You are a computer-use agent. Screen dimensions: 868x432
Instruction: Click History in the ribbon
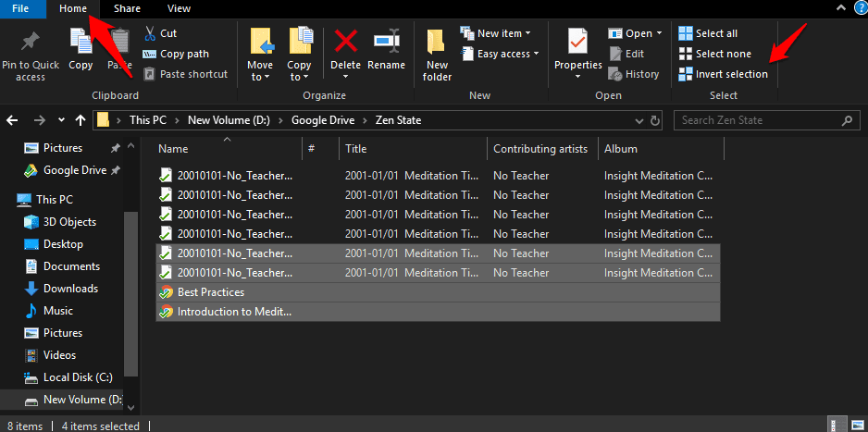click(x=634, y=74)
